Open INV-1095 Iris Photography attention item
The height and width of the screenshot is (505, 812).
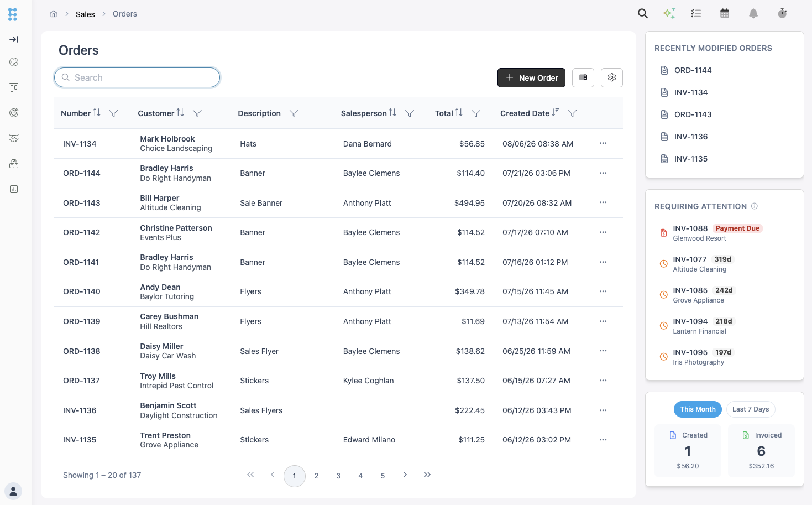click(x=724, y=357)
